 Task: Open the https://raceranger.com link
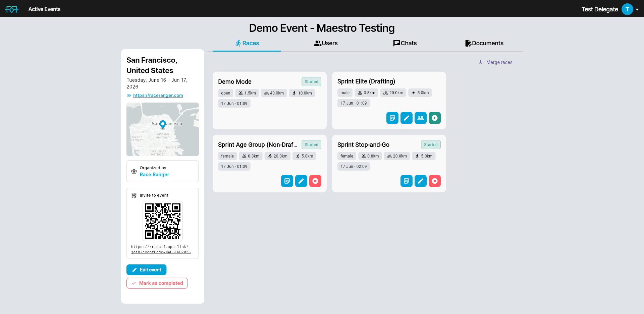coord(158,96)
